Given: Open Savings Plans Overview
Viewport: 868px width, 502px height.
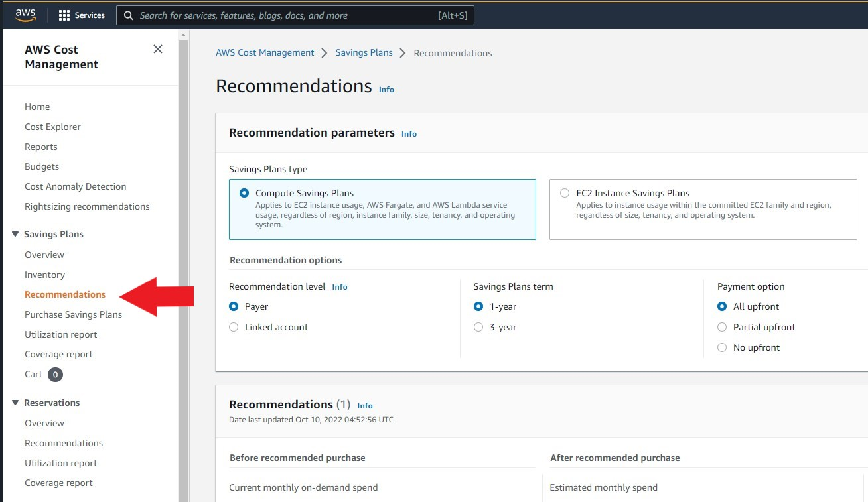Looking at the screenshot, I should coord(44,255).
